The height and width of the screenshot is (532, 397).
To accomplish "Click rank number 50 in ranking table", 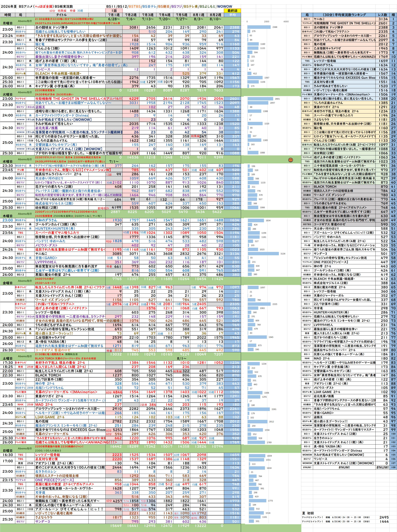I will [x=393, y=224].
